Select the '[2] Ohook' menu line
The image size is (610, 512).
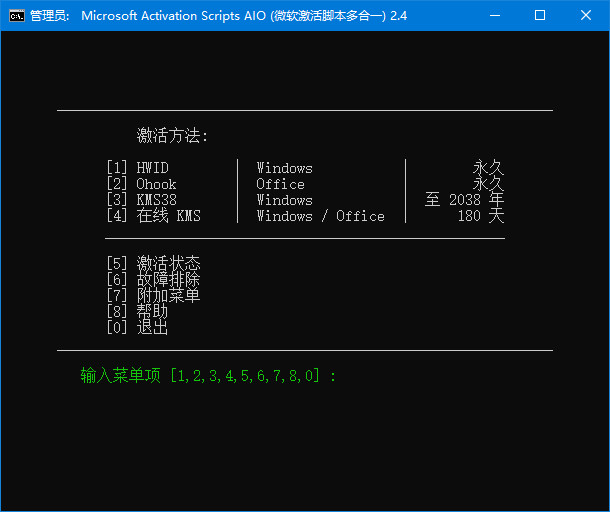coord(142,184)
